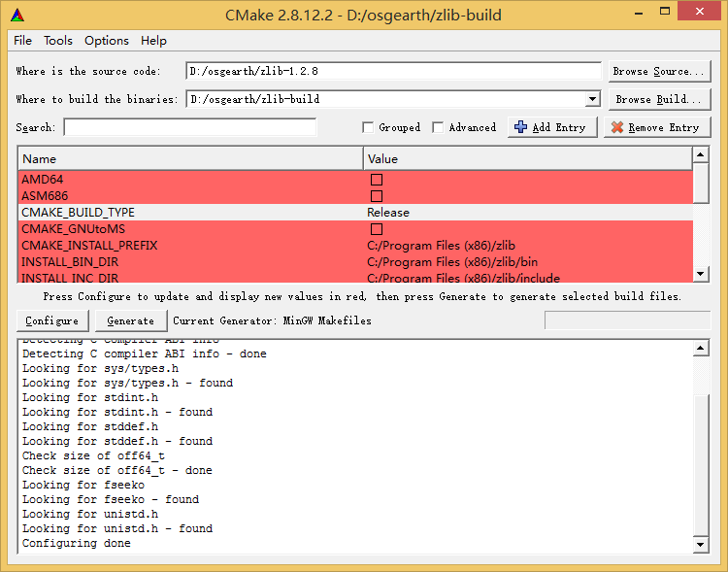This screenshot has height=572, width=728.
Task: Click the CMake logo icon in title bar
Action: click(17, 16)
